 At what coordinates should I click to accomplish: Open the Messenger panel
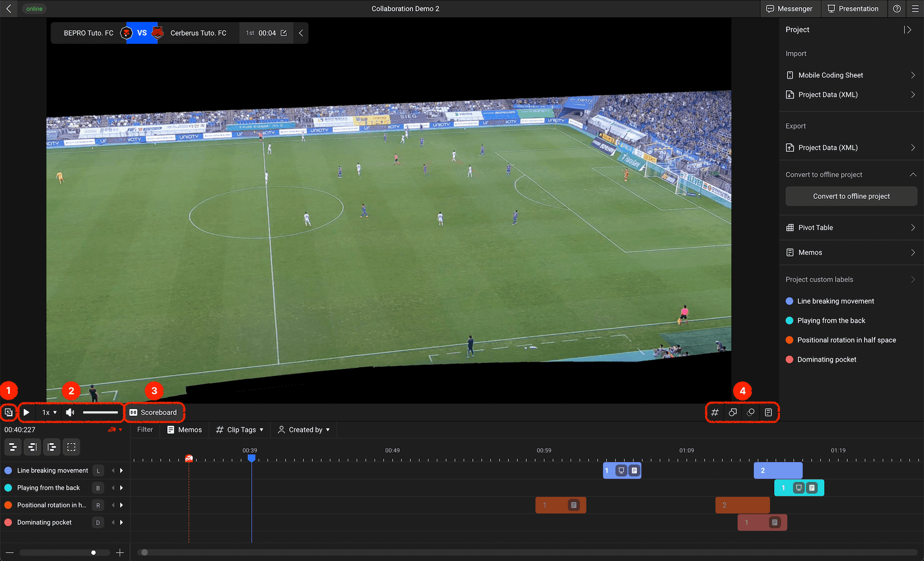(789, 9)
